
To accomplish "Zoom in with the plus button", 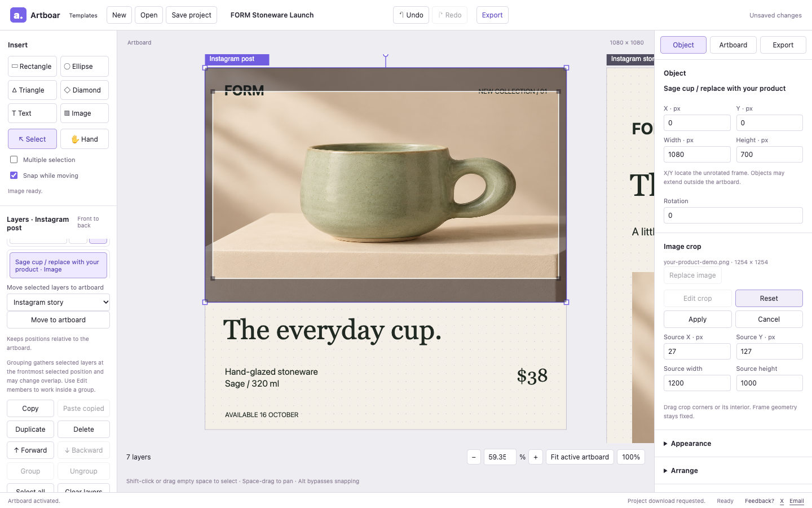I will pos(536,457).
